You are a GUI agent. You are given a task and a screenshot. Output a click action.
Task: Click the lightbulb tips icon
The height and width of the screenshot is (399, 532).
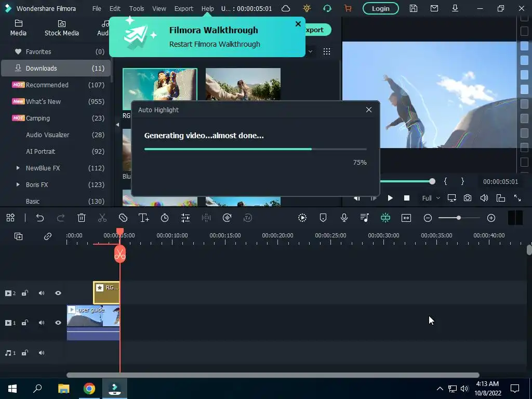[x=307, y=8]
